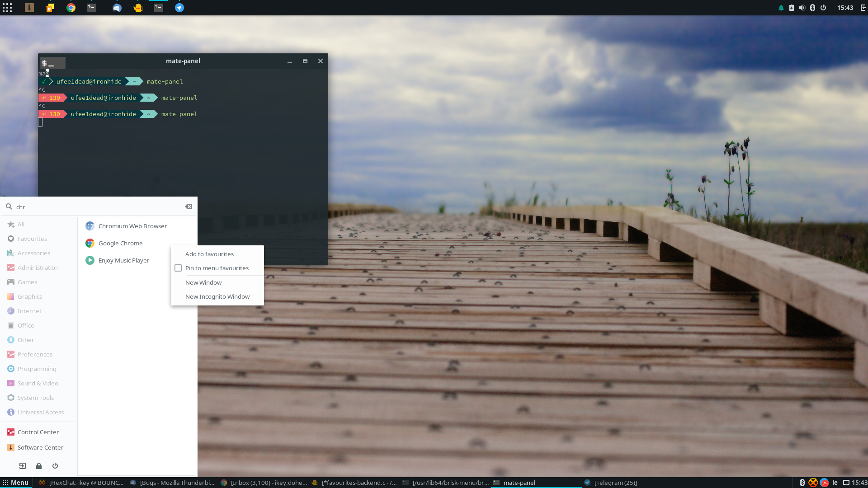Open the application grid in top panel
The height and width of the screenshot is (488, 868).
(7, 8)
